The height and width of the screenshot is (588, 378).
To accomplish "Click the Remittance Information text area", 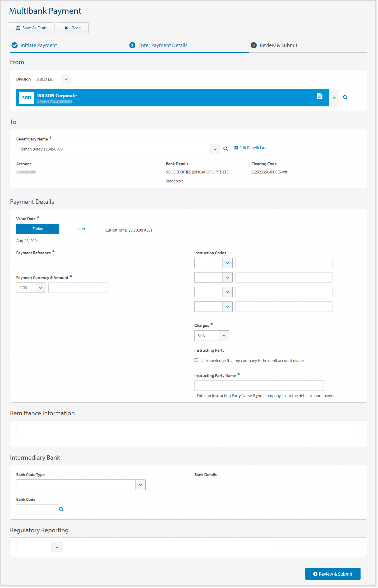I will 186,434.
